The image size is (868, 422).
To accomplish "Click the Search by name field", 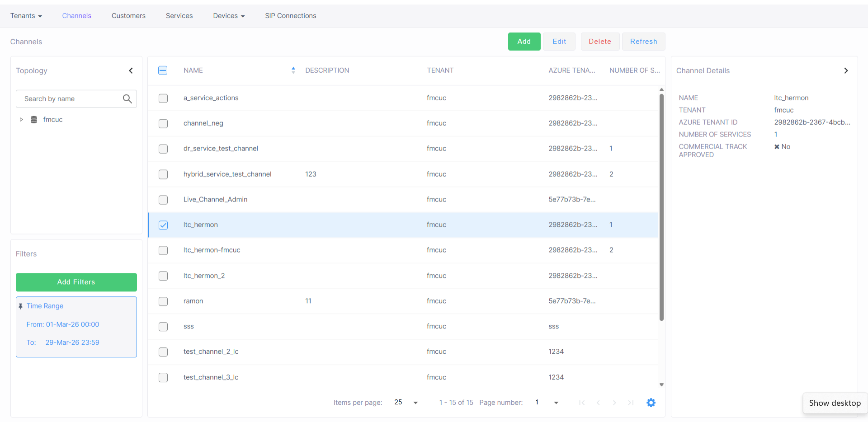I will 70,99.
